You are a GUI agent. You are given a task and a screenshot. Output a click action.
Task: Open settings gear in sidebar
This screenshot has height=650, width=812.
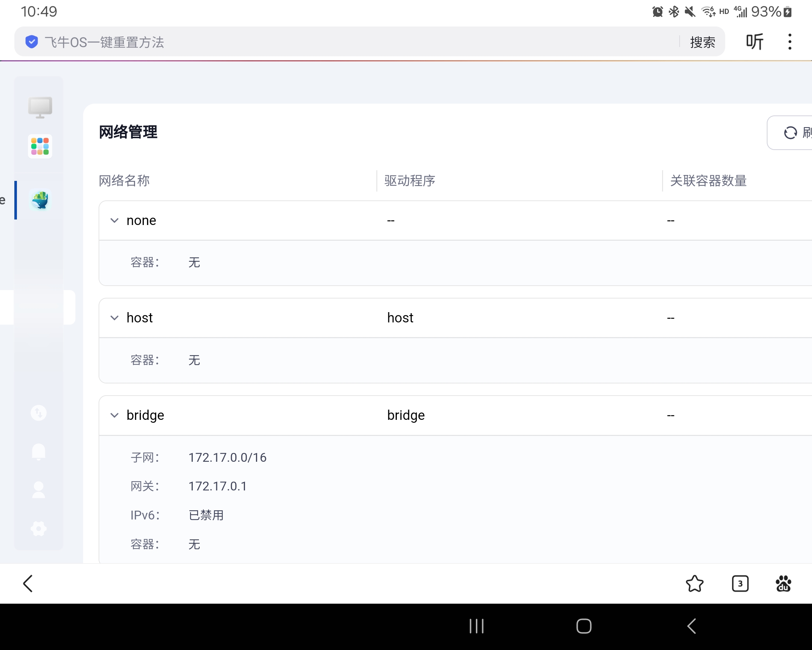38,529
